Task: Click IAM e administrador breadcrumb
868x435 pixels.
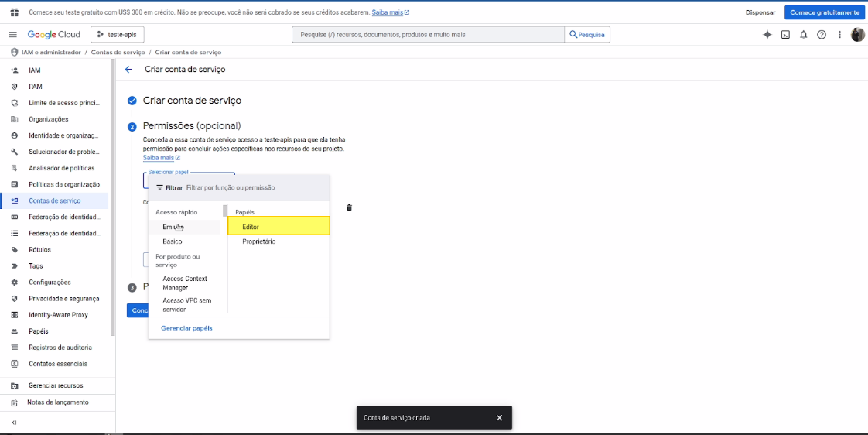Action: 51,52
